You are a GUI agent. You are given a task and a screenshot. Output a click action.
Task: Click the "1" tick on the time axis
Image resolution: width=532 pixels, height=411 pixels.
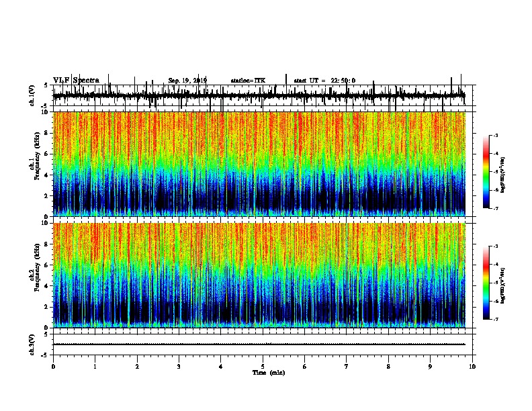pos(95,366)
